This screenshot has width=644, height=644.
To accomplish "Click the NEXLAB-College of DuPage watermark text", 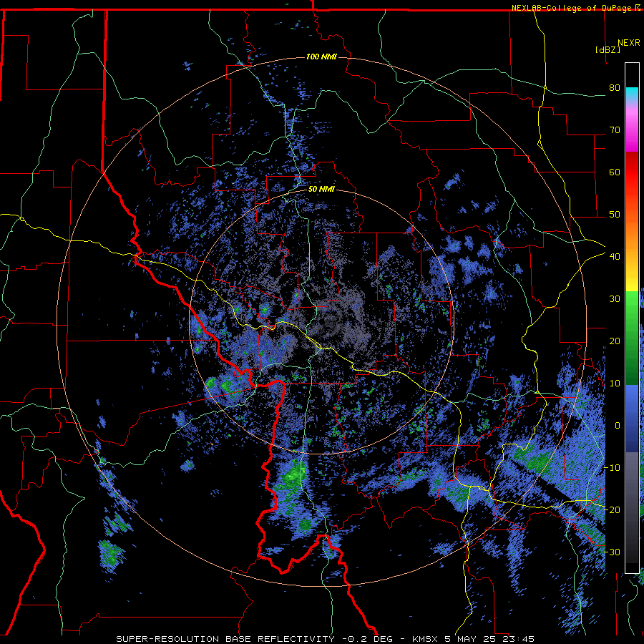I will point(572,8).
